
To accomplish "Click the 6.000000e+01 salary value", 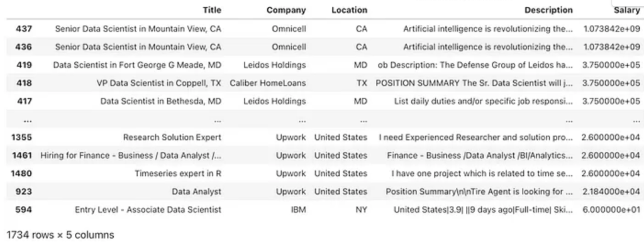I will (611, 209).
